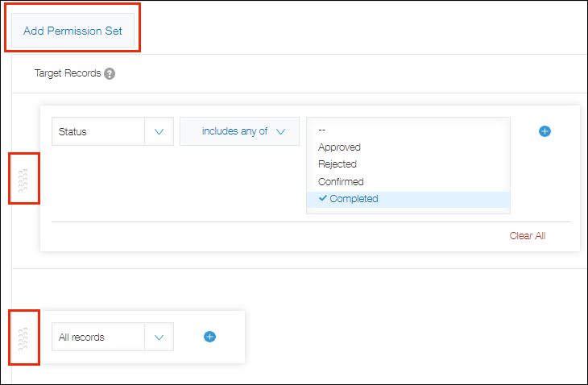Click the checkmark beside the Completed option

coord(322,198)
